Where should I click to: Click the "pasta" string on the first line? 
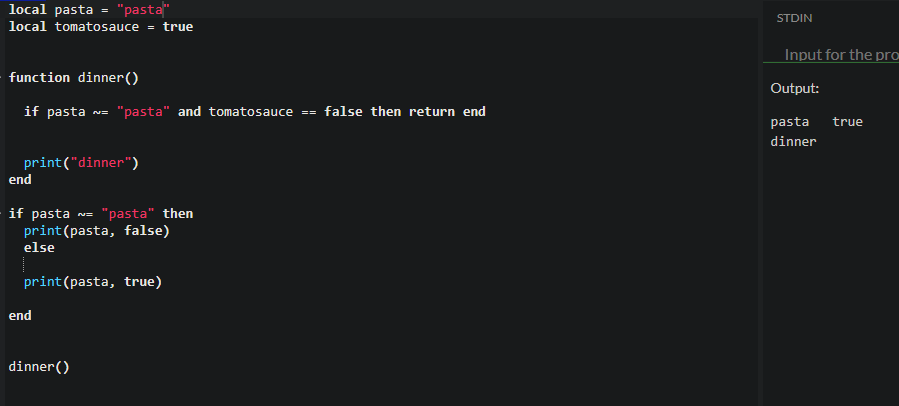(x=143, y=10)
